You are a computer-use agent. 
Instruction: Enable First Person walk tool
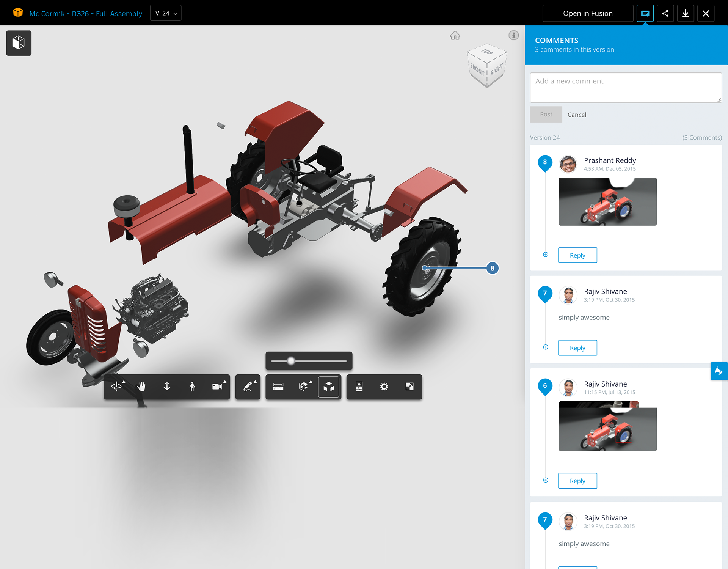(192, 387)
